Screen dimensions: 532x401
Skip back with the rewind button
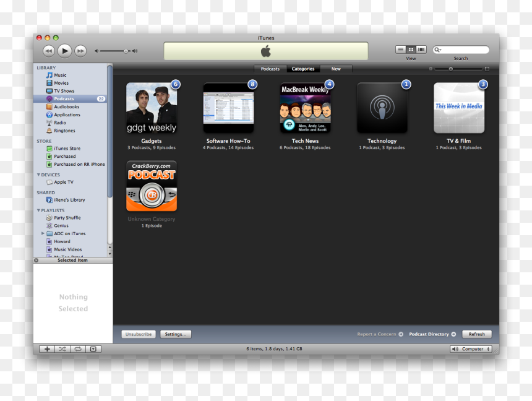48,51
